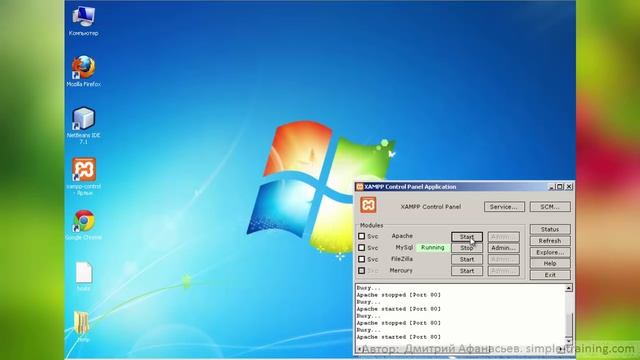
Task: Open the MySql Admin button
Action: 503,248
